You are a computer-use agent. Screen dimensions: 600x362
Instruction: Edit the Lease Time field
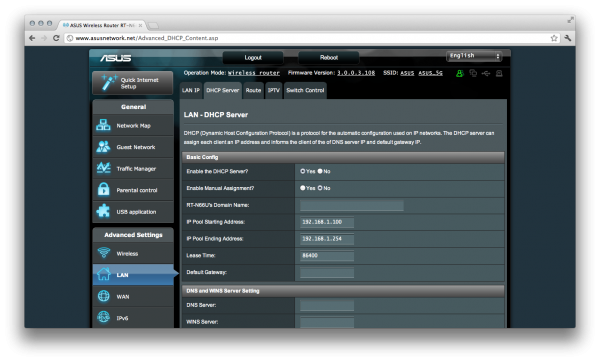point(327,256)
